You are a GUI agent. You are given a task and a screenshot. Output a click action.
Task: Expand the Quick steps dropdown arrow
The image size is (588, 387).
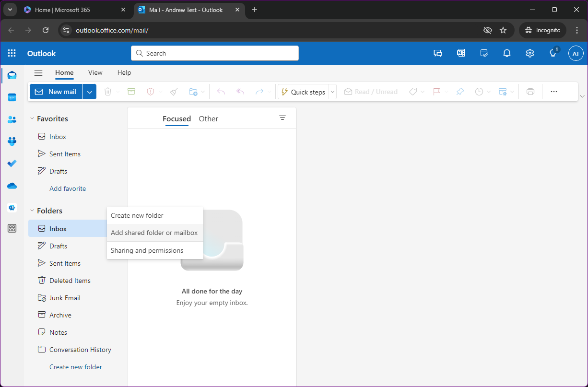pyautogui.click(x=333, y=92)
